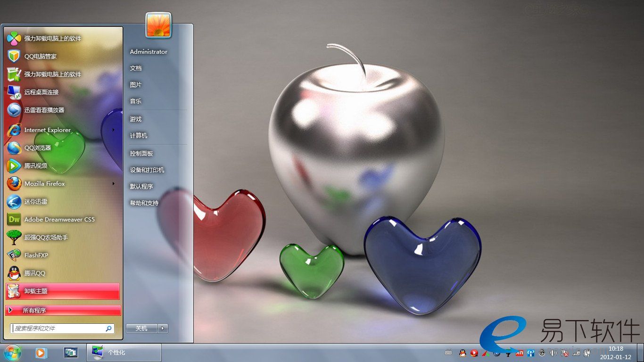Viewport: 644px width, 362px height.
Task: Click the 关机 shutdown button
Action: coord(142,328)
